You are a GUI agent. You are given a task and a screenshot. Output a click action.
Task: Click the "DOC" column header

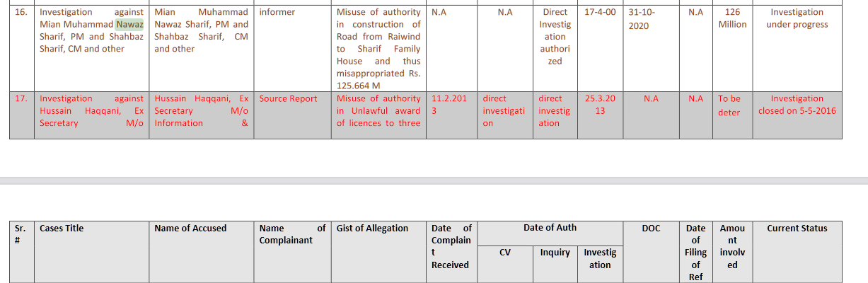(651, 251)
